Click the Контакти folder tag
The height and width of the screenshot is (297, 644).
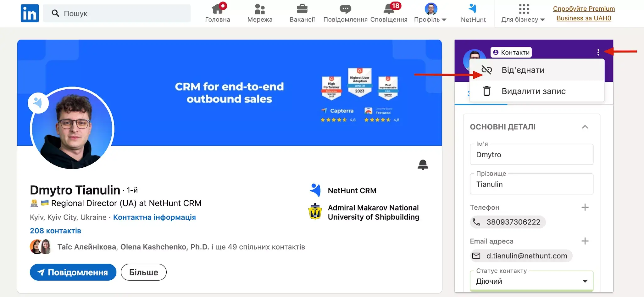[511, 52]
